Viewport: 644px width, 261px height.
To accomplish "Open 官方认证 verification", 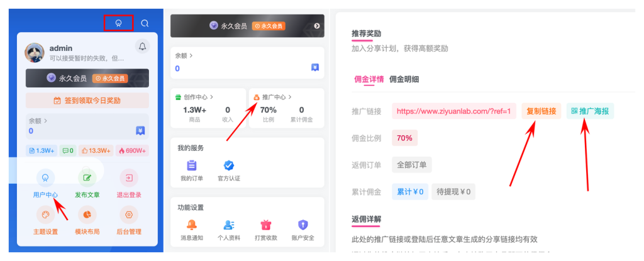I will pyautogui.click(x=229, y=171).
